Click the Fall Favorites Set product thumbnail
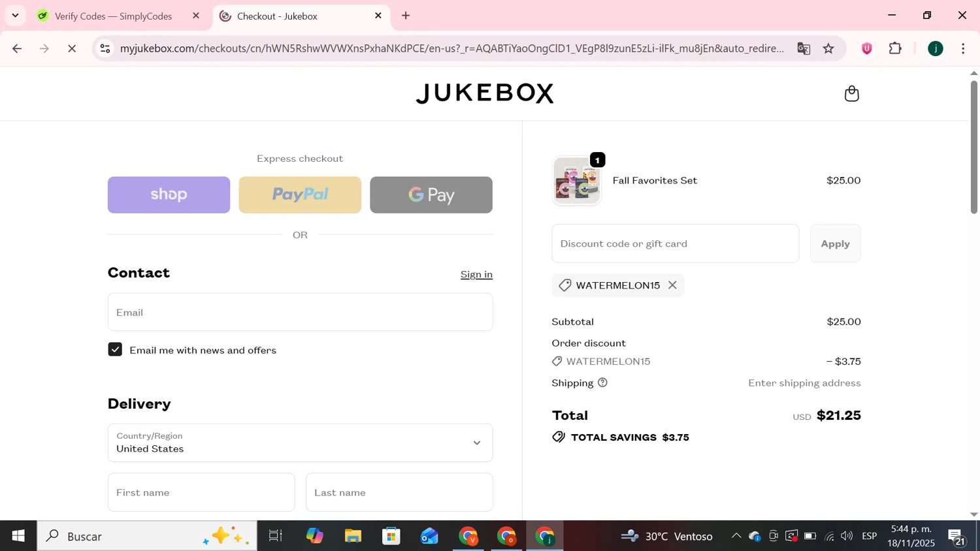 [x=576, y=181]
